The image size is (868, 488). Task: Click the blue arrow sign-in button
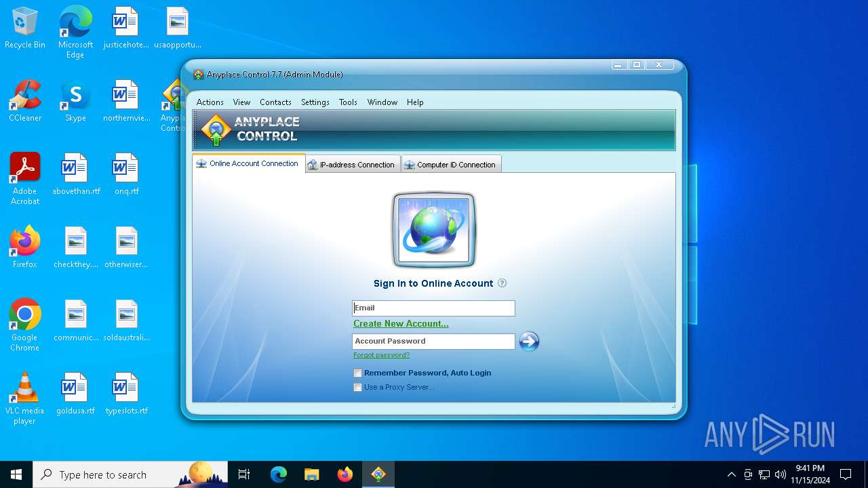click(x=529, y=341)
